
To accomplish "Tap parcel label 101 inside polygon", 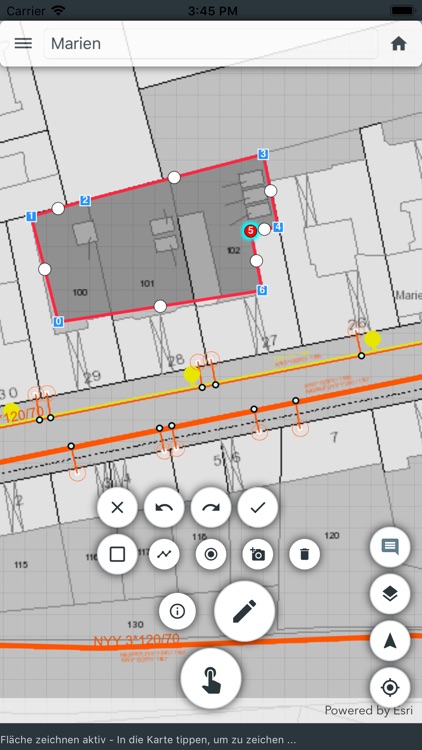I will click(x=147, y=284).
